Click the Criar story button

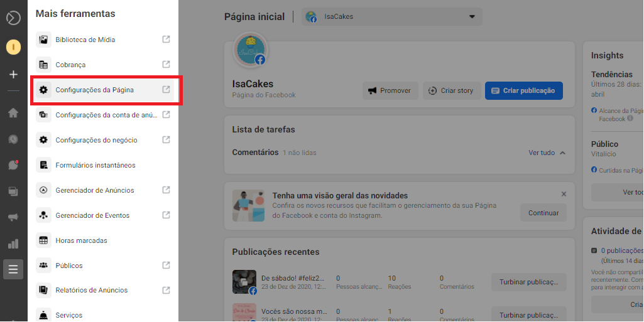[x=452, y=90]
